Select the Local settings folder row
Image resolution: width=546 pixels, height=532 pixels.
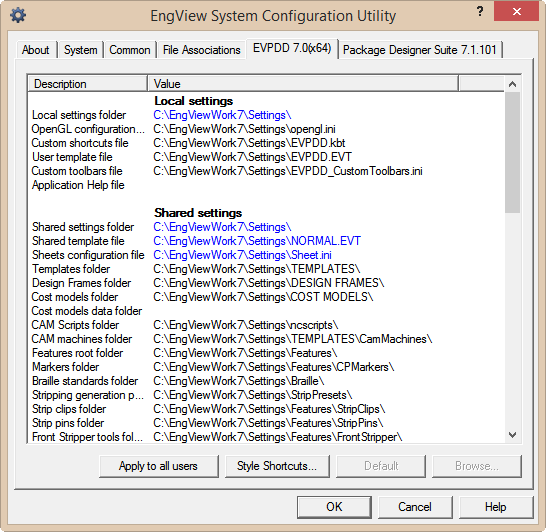tap(266, 115)
